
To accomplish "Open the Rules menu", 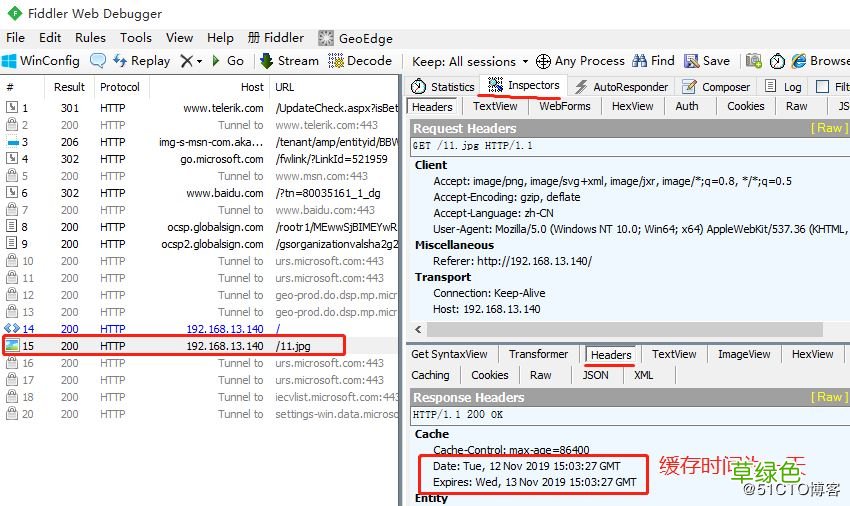I will [90, 38].
